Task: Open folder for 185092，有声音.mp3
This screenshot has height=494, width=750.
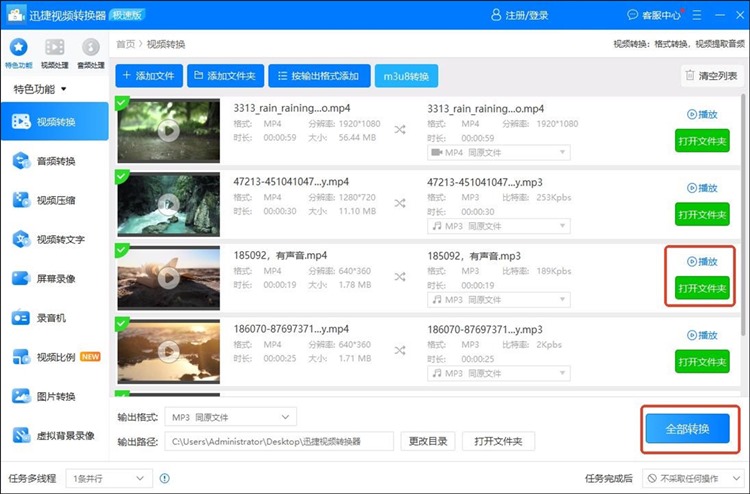Action: 702,288
